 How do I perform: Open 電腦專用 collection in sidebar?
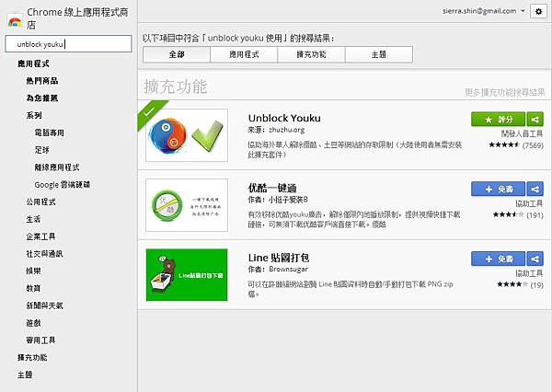pos(50,133)
